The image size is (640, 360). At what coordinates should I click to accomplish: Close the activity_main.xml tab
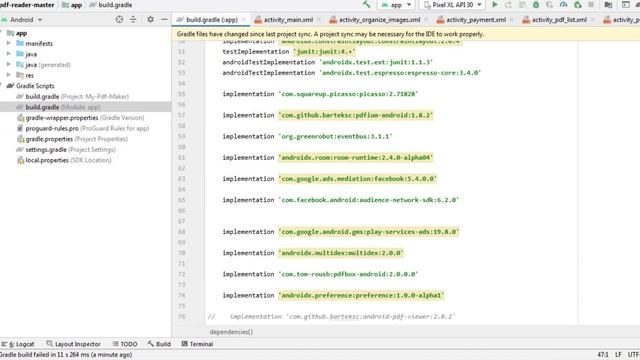click(x=319, y=20)
